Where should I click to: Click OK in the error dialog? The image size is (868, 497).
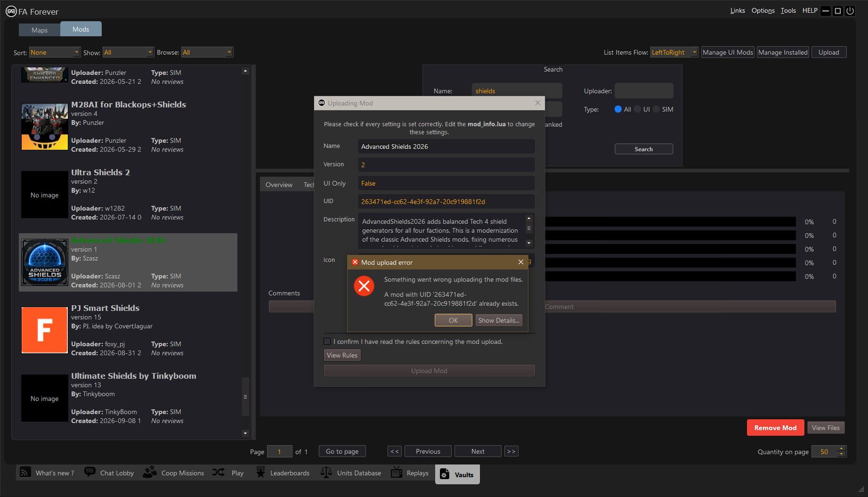pyautogui.click(x=453, y=320)
